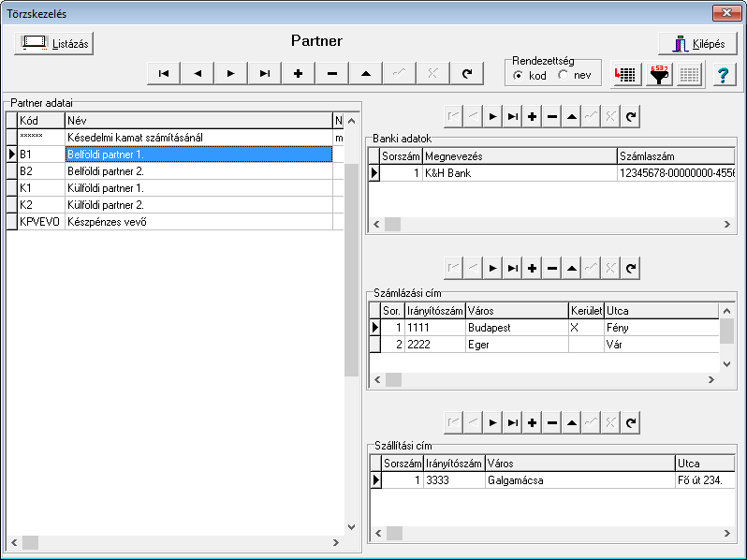Select the Galgamácsa shipping address cell
This screenshot has width=747, height=560.
point(579,480)
